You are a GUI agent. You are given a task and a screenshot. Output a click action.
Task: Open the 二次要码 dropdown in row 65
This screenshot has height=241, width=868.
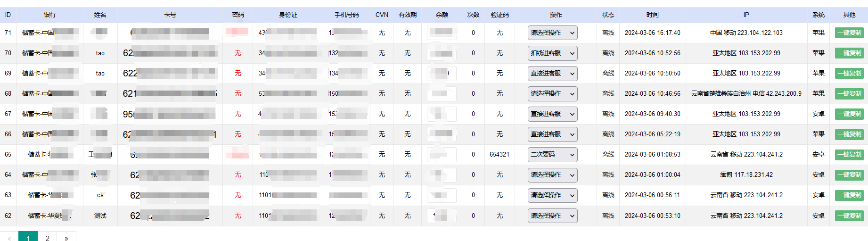[552, 155]
